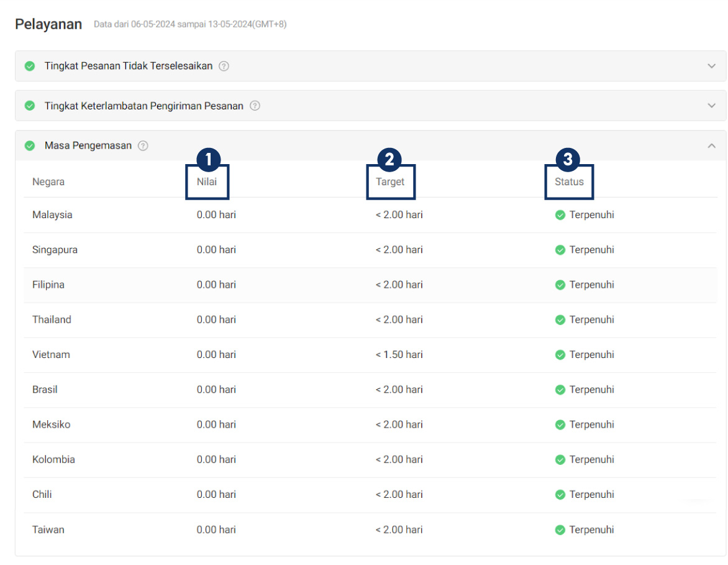Screen dimensions: 728x565
Task: Click Brasil's target value < 2.00 hari
Action: click(399, 389)
